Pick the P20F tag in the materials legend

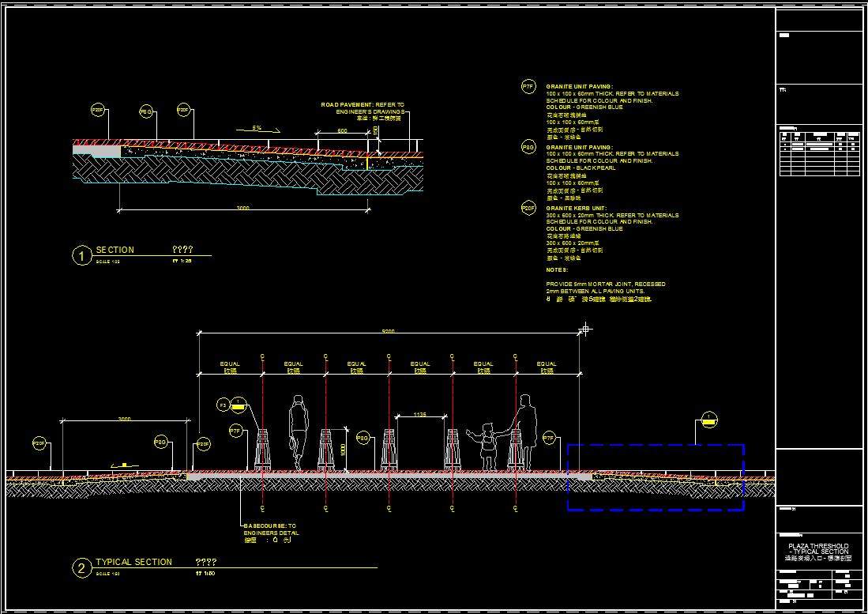click(528, 208)
